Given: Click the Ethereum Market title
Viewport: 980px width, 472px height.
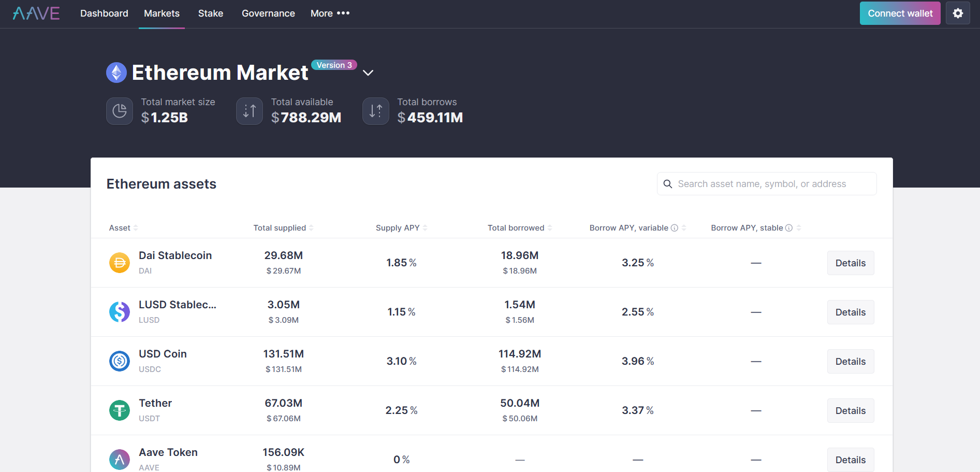Looking at the screenshot, I should [x=220, y=73].
